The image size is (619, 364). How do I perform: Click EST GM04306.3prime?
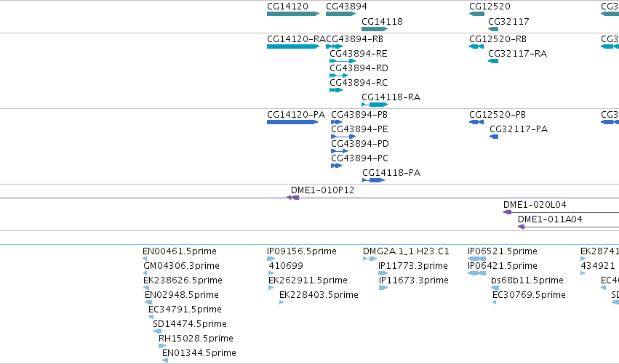(x=181, y=266)
